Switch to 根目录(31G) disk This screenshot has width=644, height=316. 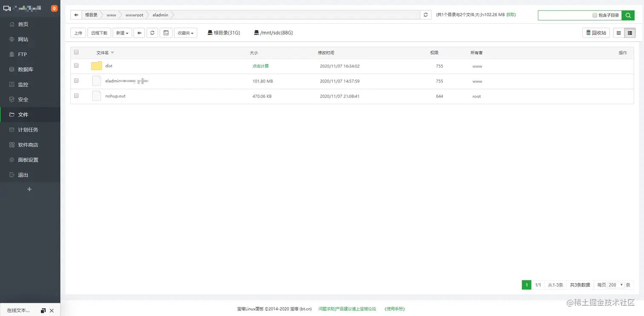(x=224, y=33)
